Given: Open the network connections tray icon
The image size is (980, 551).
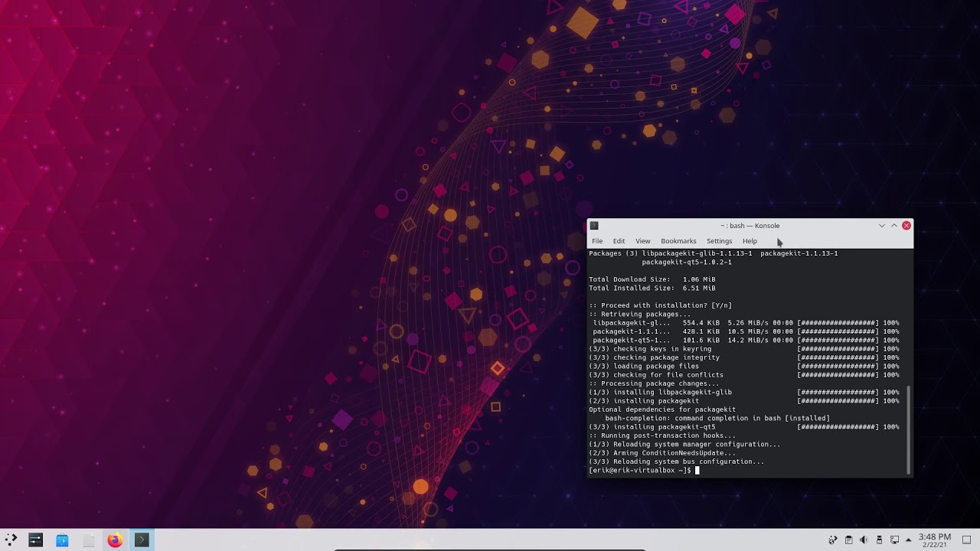Looking at the screenshot, I should [x=894, y=540].
